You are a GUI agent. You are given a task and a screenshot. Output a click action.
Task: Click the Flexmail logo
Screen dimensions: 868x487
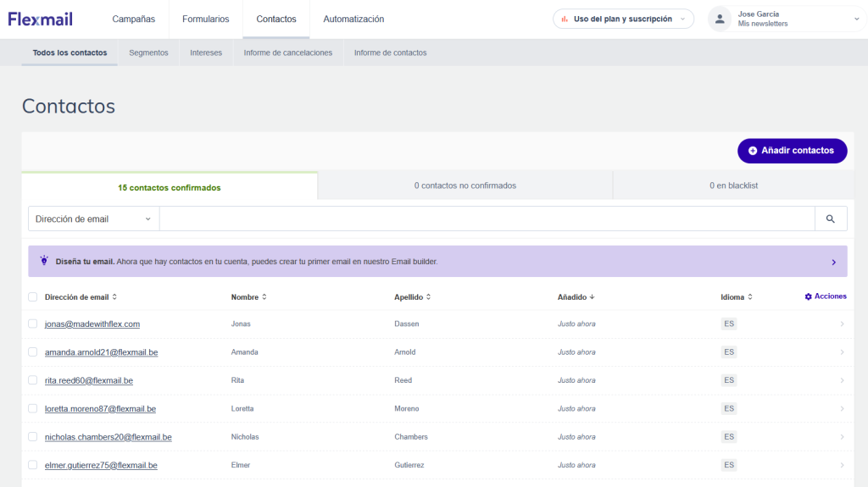coord(41,19)
